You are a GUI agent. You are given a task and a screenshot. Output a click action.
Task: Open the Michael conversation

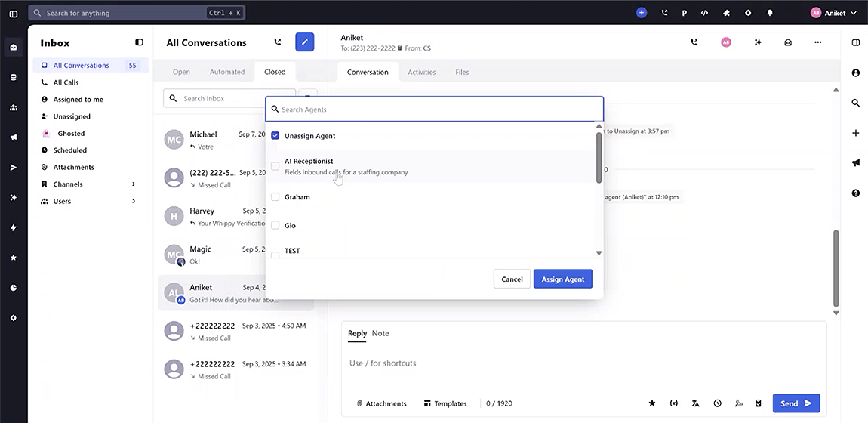tap(235, 140)
